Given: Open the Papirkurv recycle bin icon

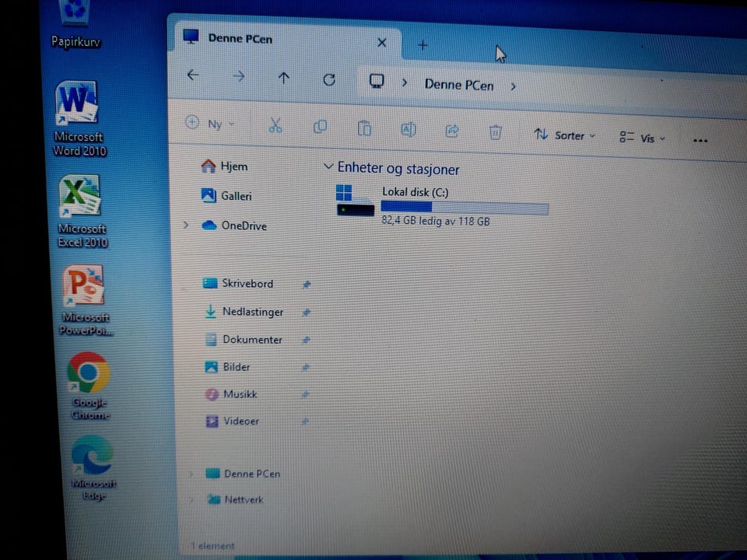Looking at the screenshot, I should pos(75,24).
